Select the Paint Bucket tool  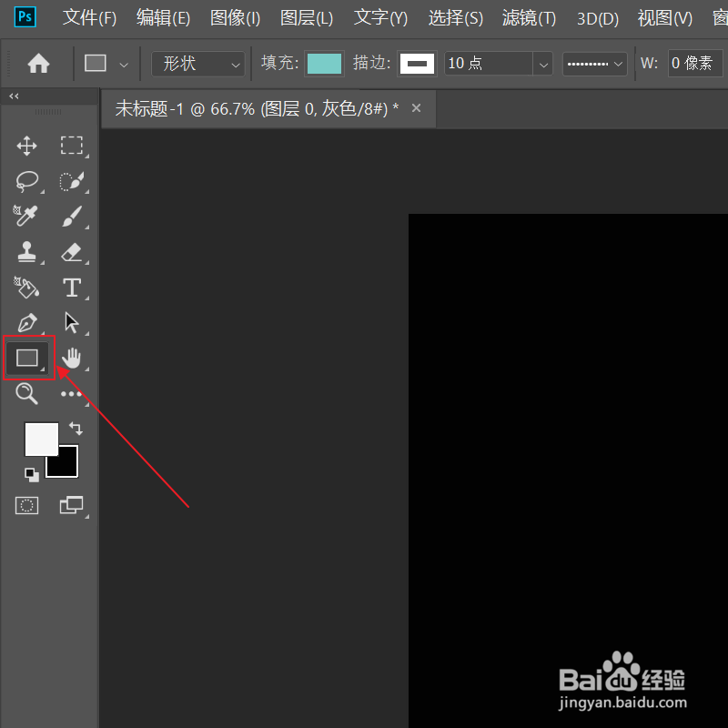[x=26, y=288]
